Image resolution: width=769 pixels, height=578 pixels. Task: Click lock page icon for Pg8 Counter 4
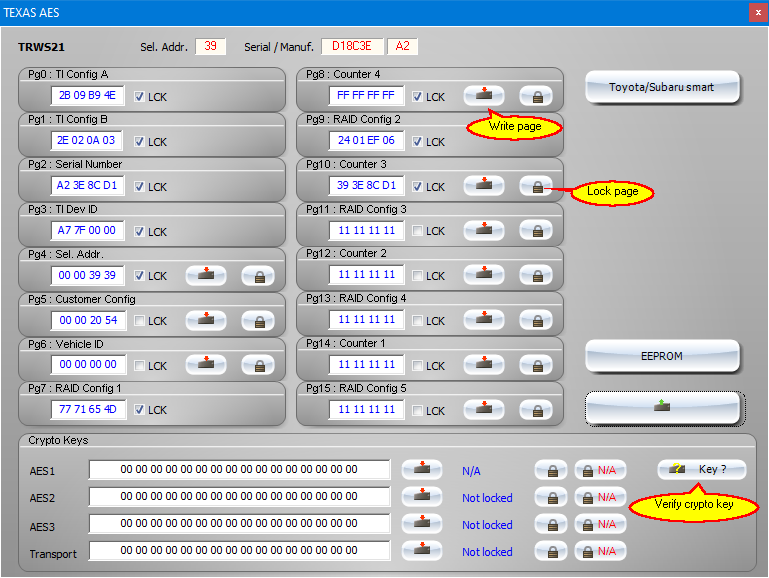point(538,96)
